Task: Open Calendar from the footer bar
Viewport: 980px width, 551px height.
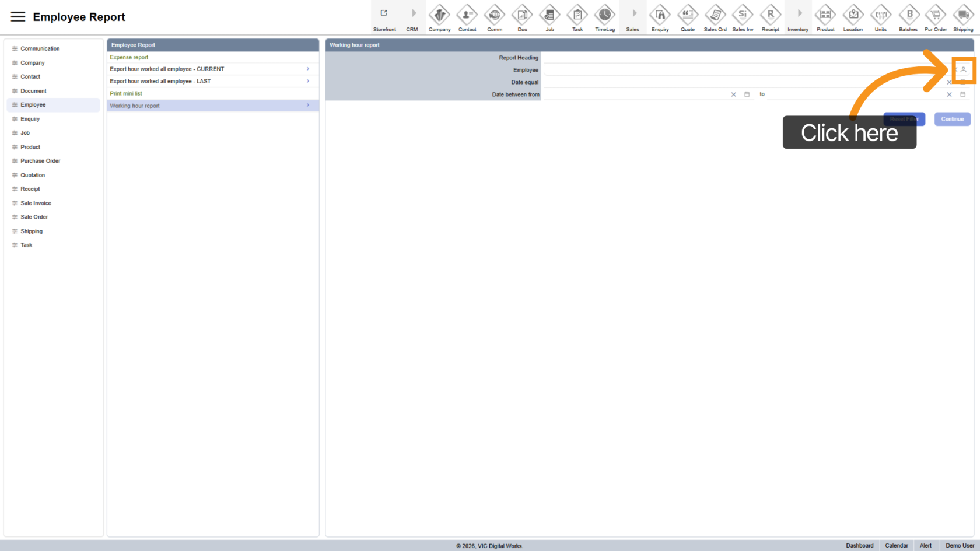Action: click(896, 546)
